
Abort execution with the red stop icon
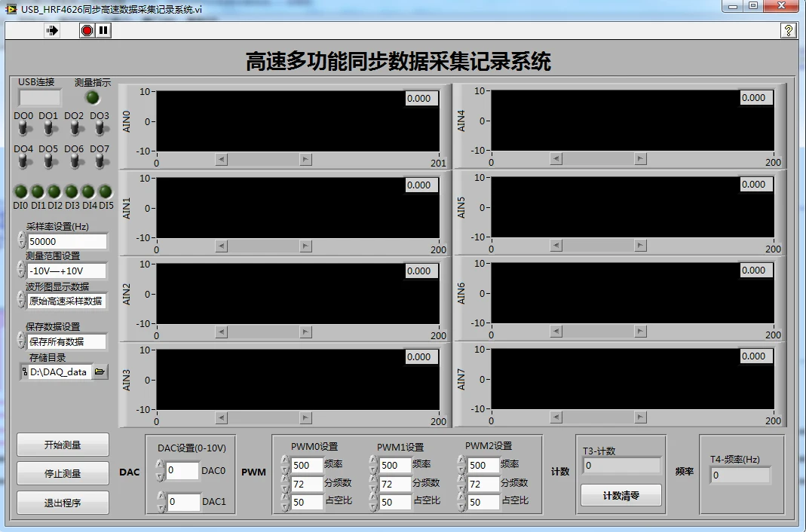[x=87, y=31]
